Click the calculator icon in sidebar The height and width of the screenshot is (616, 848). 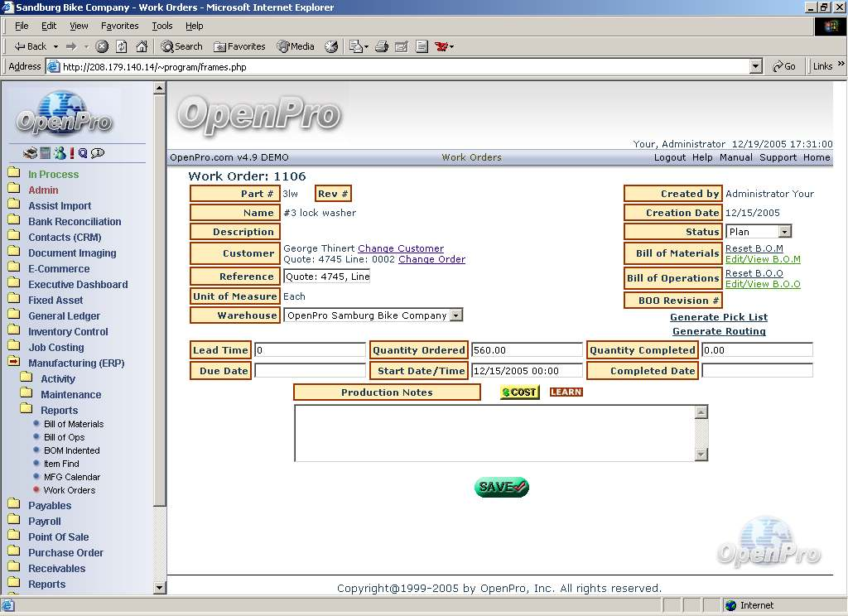46,153
